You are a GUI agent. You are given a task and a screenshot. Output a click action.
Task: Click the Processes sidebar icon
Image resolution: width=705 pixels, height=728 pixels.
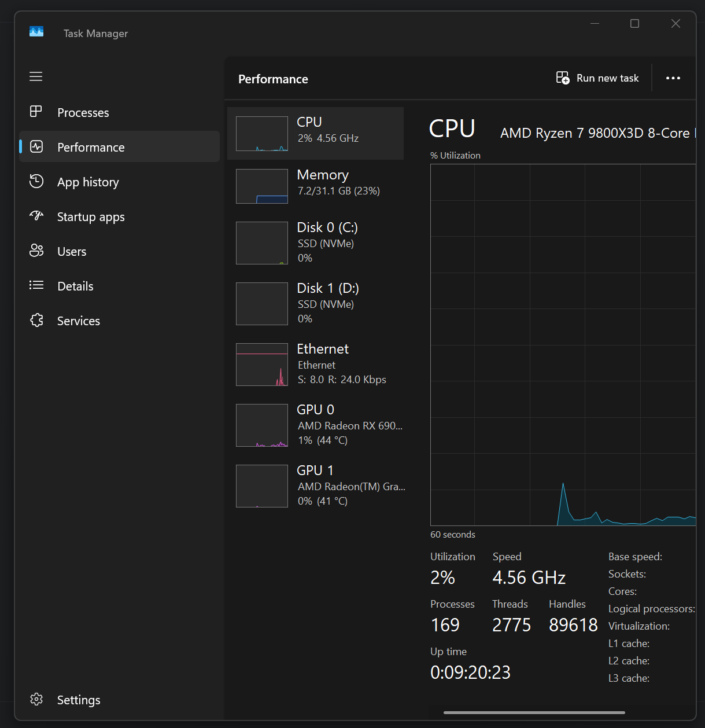[x=36, y=111]
